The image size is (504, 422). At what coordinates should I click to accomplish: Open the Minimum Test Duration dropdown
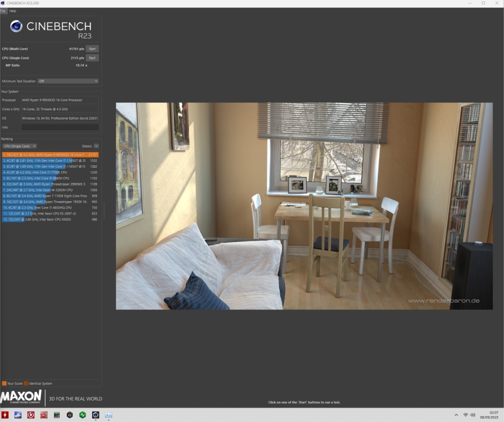(68, 81)
